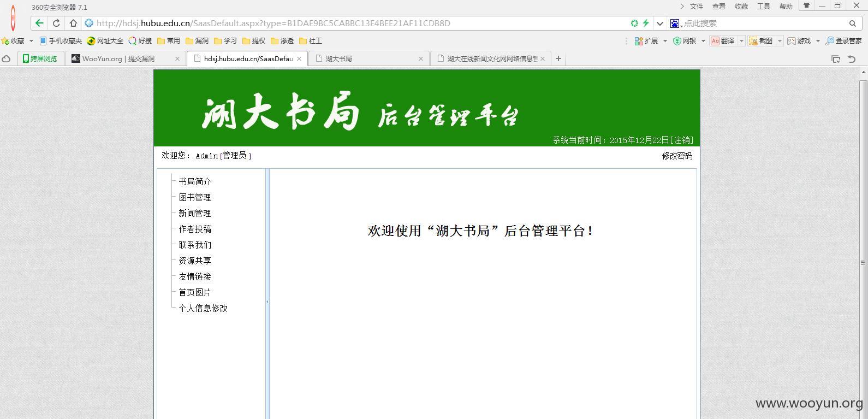Open 个人信息修改 in the sidebar tree
Viewport: 868px width, 419px height.
(x=203, y=308)
